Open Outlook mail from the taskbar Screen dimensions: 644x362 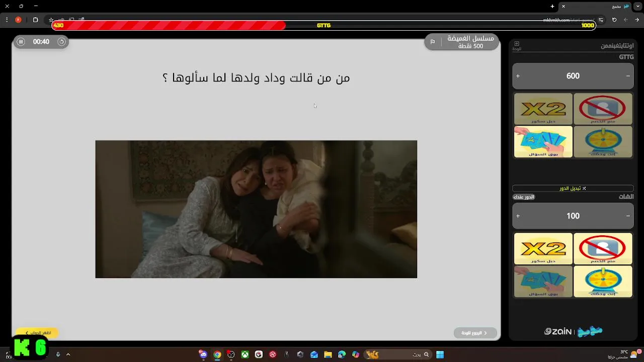tap(314, 354)
